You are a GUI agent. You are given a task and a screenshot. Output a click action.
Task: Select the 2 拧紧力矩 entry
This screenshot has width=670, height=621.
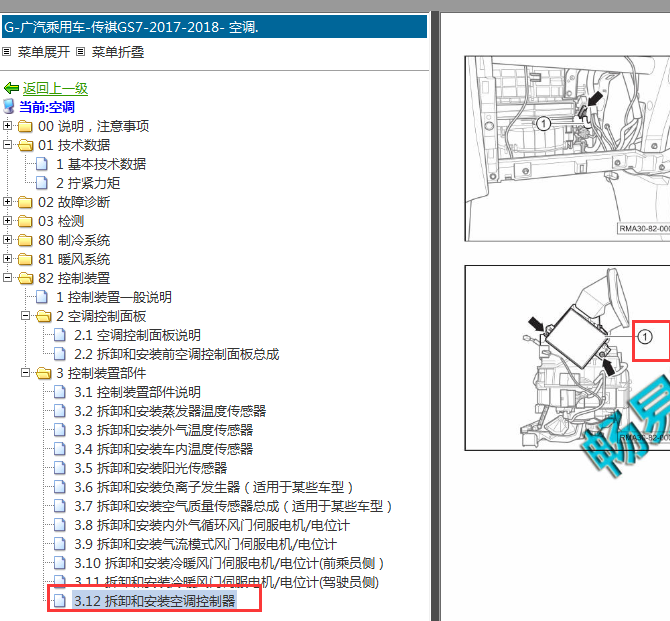click(x=88, y=183)
